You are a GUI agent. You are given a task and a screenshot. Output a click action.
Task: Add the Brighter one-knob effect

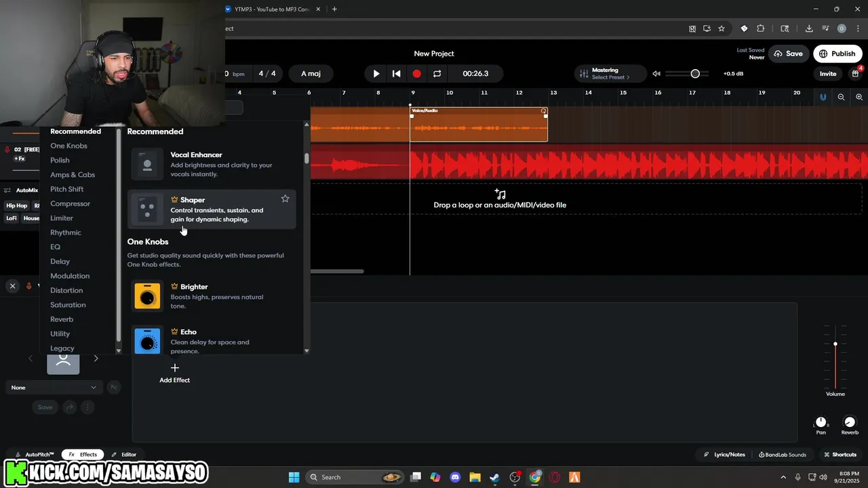212,296
